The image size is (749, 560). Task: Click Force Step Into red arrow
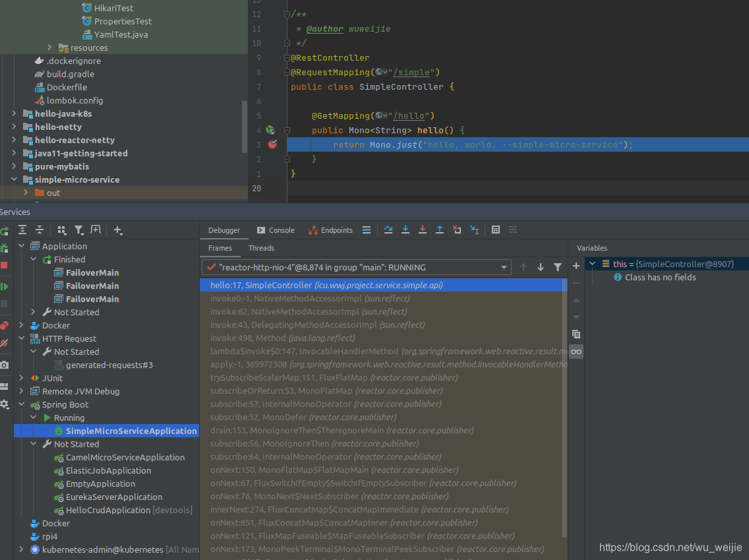[423, 230]
